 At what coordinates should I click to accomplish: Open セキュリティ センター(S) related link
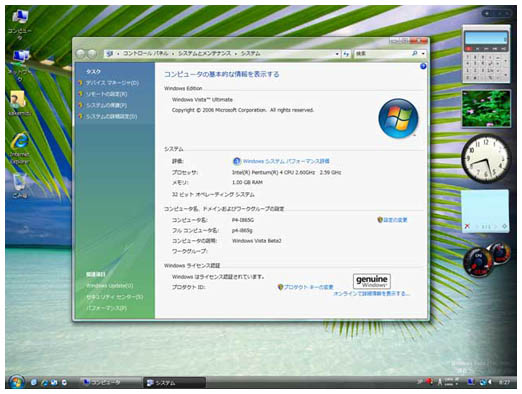[x=114, y=297]
